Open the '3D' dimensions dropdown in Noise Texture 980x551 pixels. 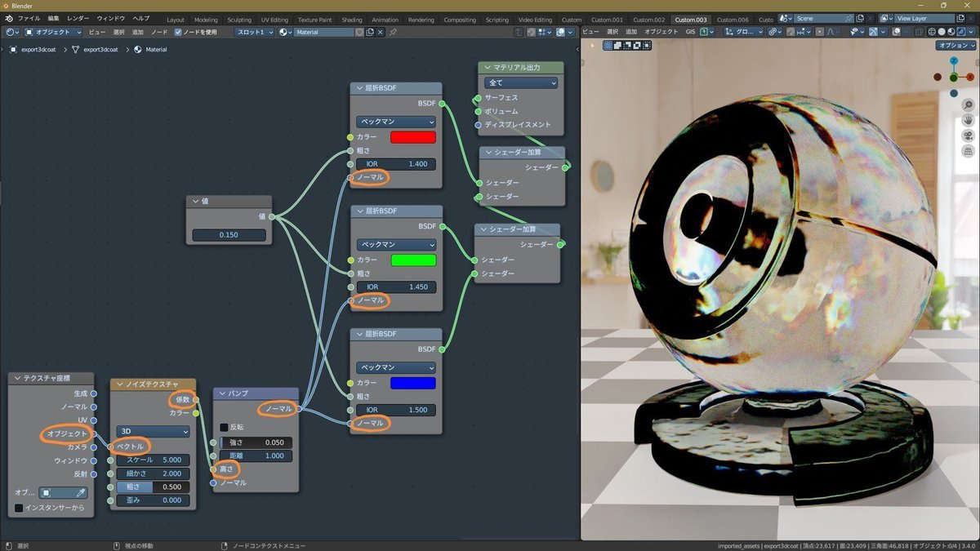coord(153,431)
